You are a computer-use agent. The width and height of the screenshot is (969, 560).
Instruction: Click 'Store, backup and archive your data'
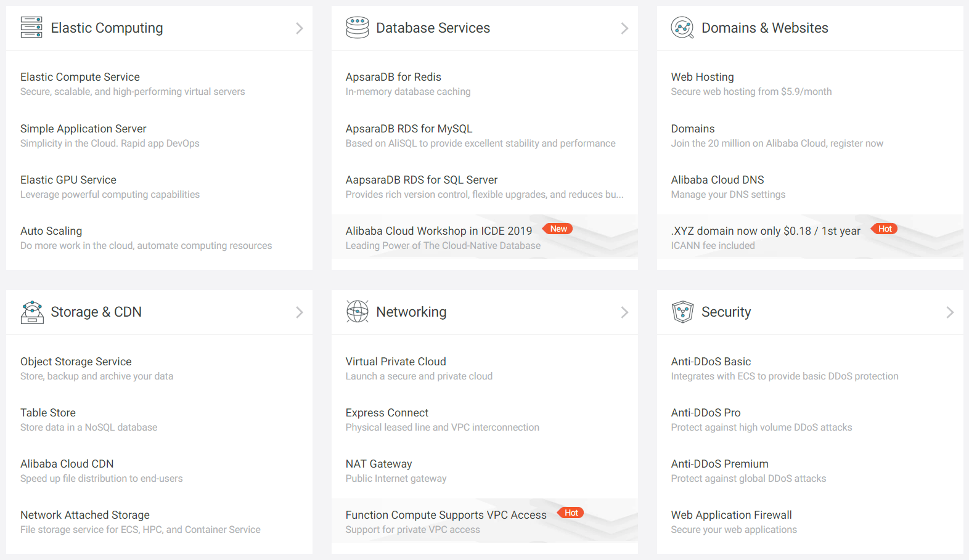(97, 376)
